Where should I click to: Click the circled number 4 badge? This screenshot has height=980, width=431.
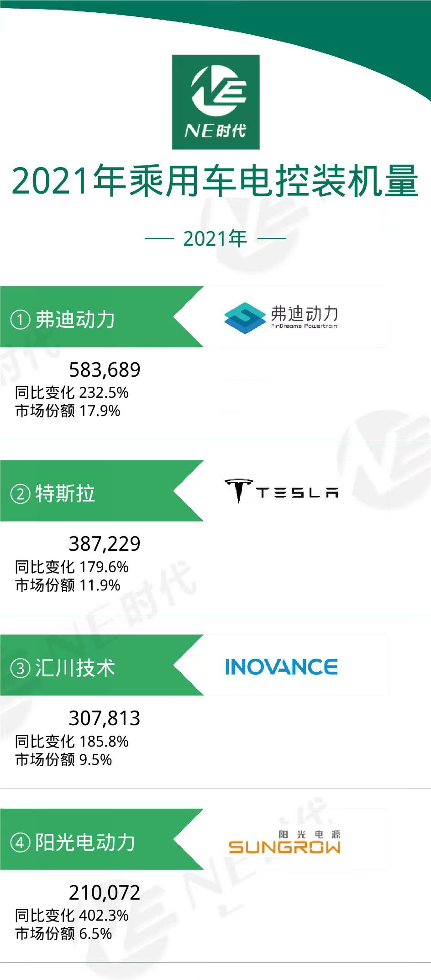click(20, 843)
